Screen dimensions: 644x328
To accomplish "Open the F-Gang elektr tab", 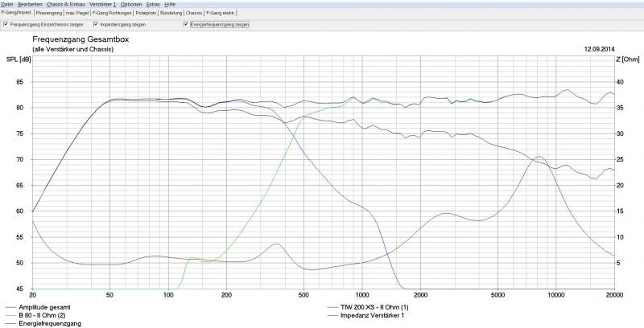I will (x=221, y=14).
